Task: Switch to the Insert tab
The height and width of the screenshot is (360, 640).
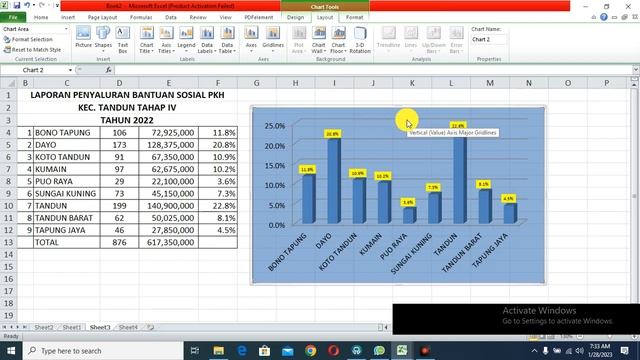Action: point(68,17)
